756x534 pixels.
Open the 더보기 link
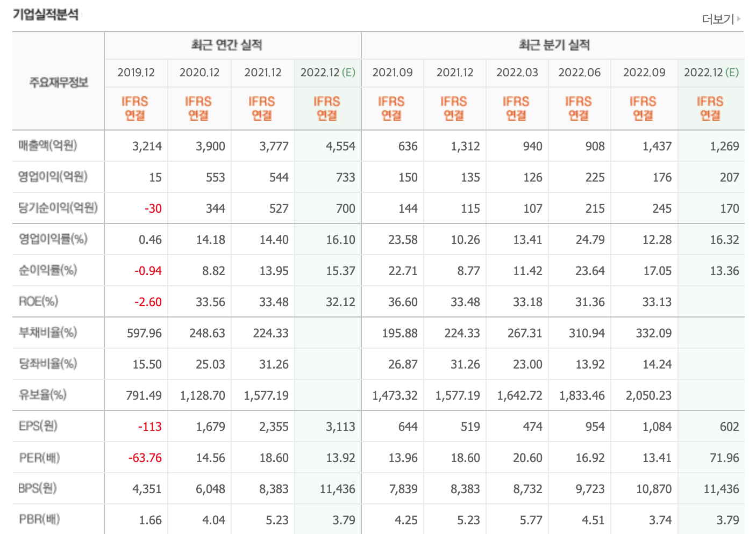(718, 19)
